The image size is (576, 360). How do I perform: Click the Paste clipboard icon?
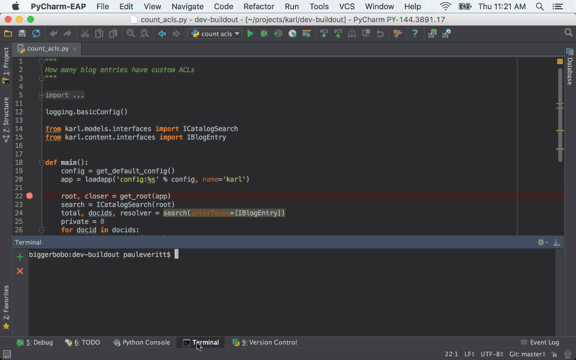[113, 34]
